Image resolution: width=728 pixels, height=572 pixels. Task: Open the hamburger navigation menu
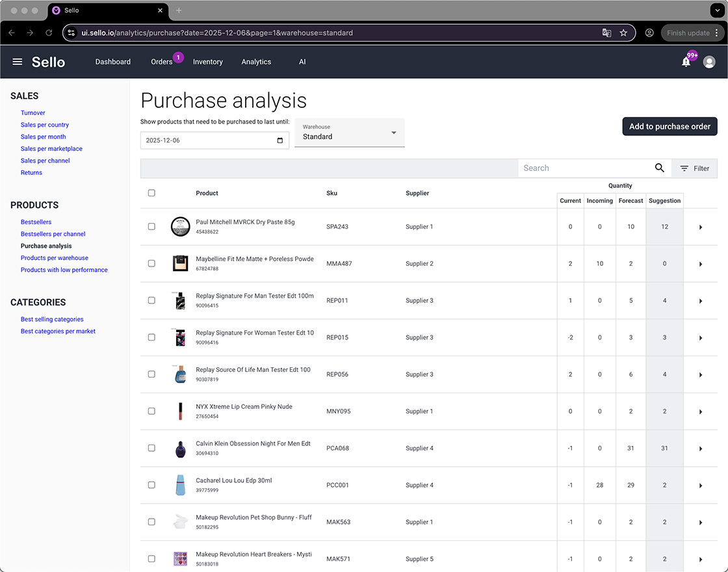click(17, 62)
